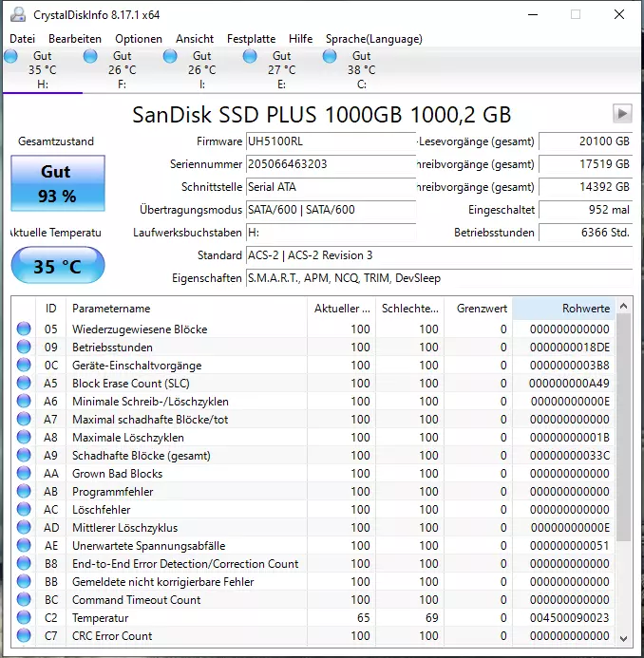Open the Hilfe menu
This screenshot has height=658, width=644.
(300, 39)
